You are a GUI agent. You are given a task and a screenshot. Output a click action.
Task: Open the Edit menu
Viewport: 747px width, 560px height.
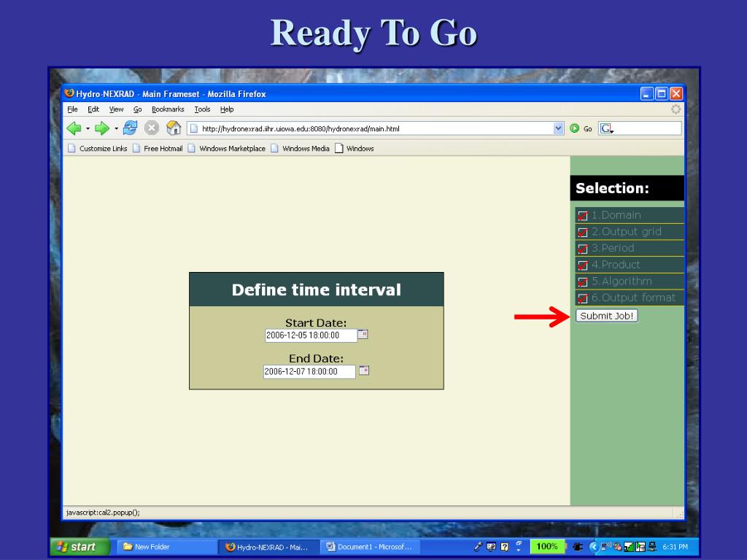click(93, 109)
